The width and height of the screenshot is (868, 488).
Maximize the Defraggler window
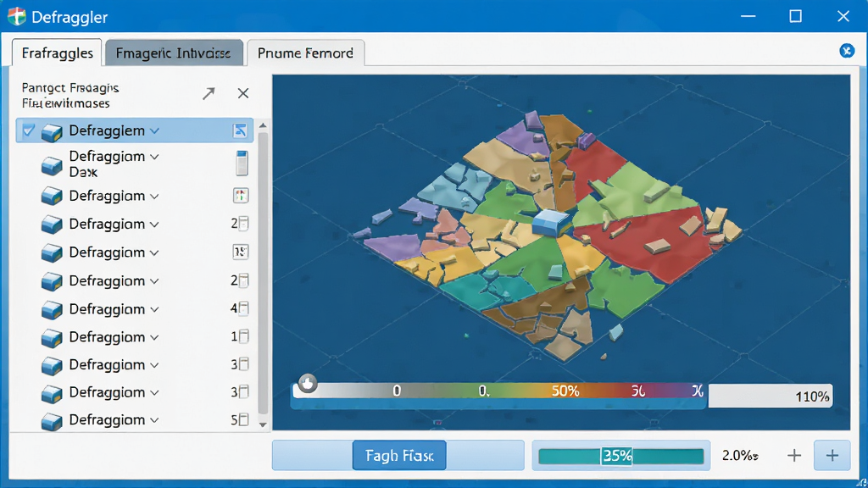[795, 16]
